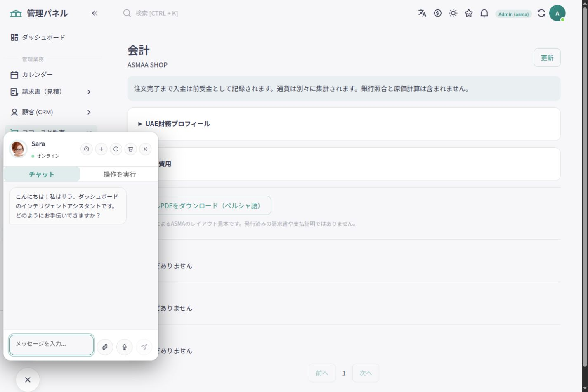Viewport: 588px width, 392px height.
Task: Click the ASMAA SHOP subtitle text
Action: (x=148, y=65)
